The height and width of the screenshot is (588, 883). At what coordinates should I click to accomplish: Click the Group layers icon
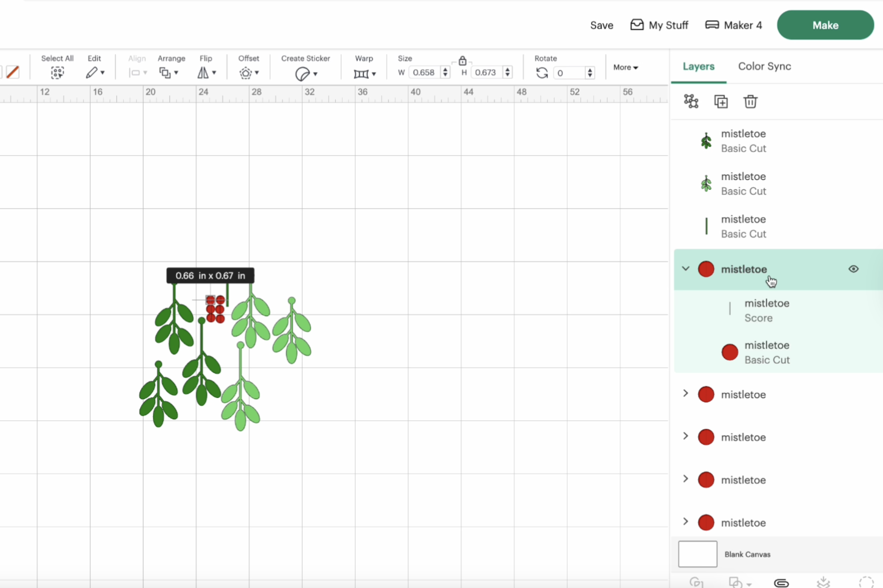tap(691, 101)
